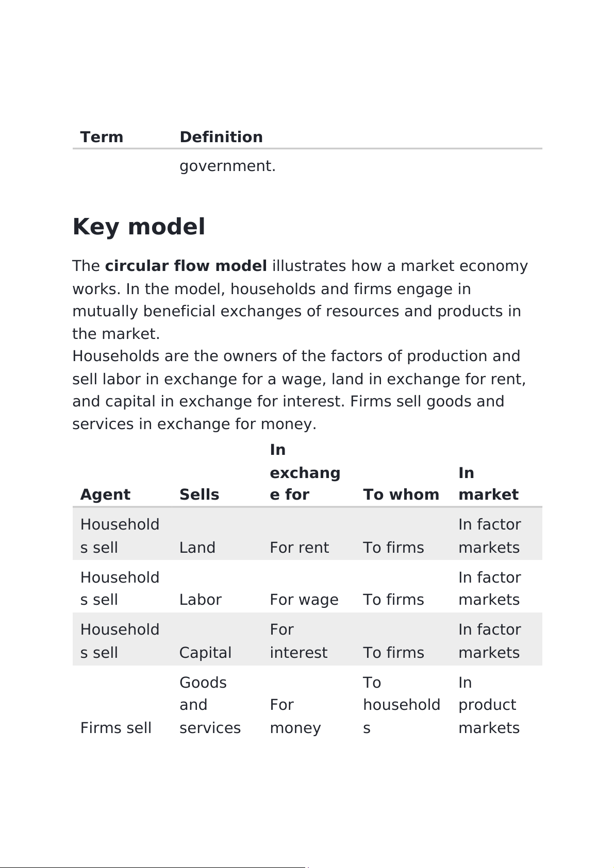Click the 'Agent' table header
The width and height of the screenshot is (614, 868).
(105, 495)
